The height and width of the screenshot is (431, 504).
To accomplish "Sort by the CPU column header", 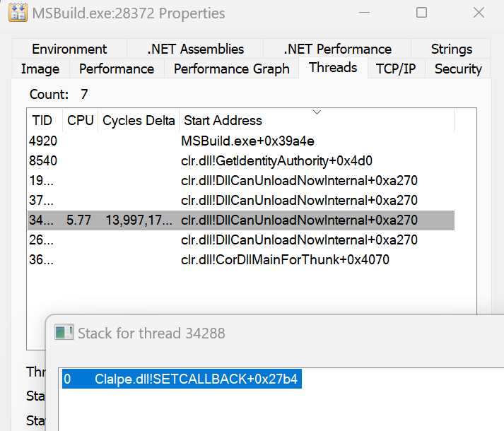I will tap(80, 121).
